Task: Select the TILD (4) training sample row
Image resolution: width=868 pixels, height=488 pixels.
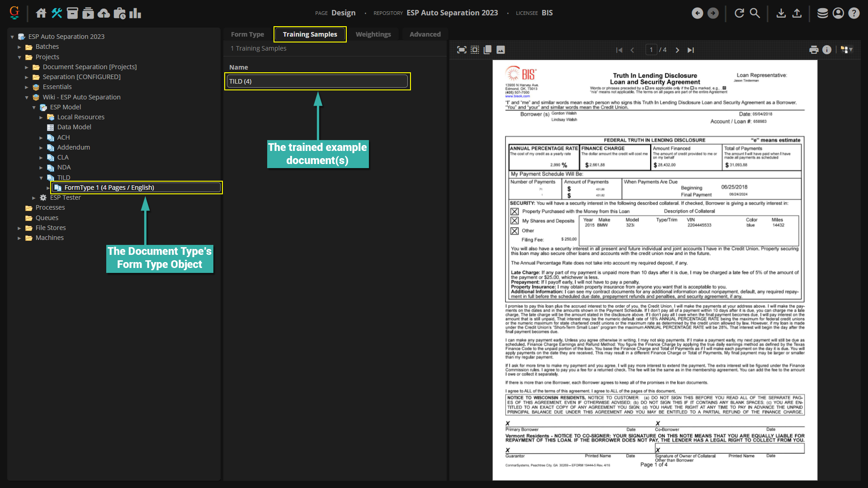Action: (317, 81)
